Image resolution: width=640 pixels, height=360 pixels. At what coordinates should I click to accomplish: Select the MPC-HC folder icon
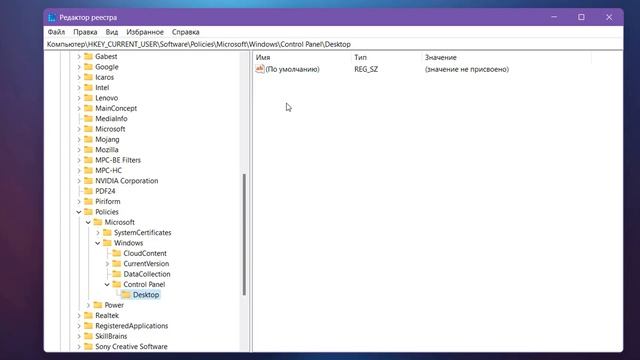coord(88,170)
